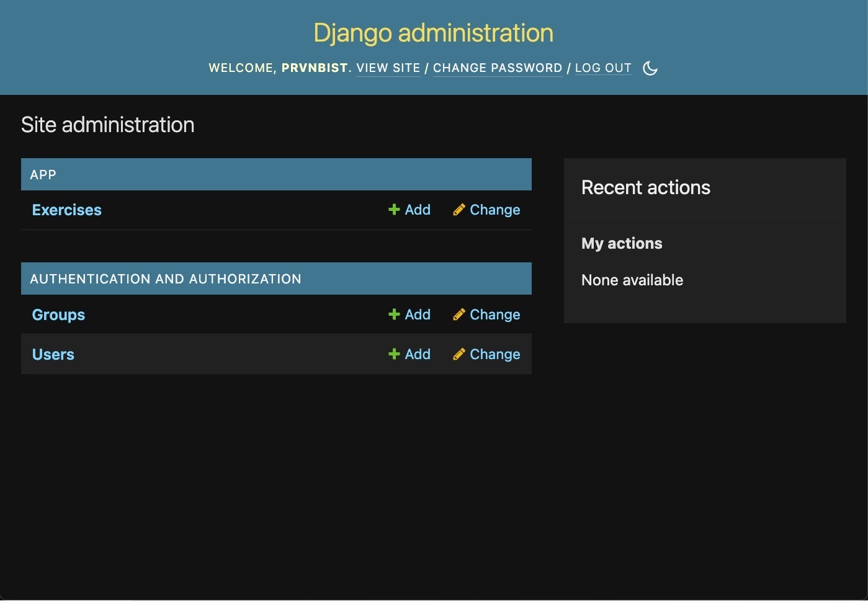Open the Exercises model list
Screen dimensions: 868x601
tap(66, 210)
